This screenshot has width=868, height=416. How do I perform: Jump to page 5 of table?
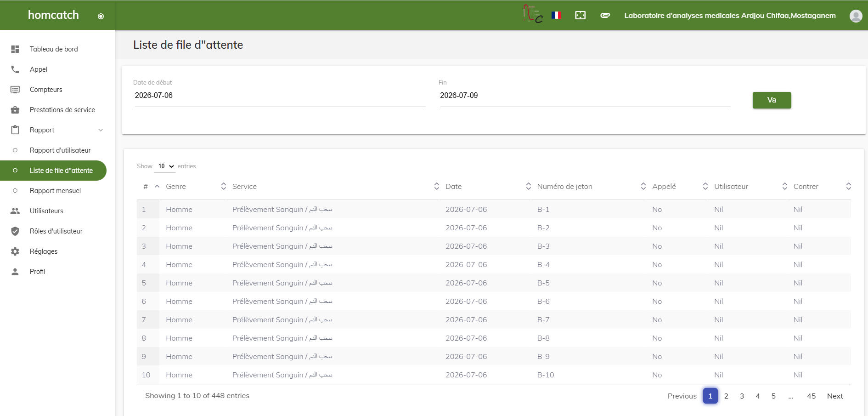click(773, 396)
